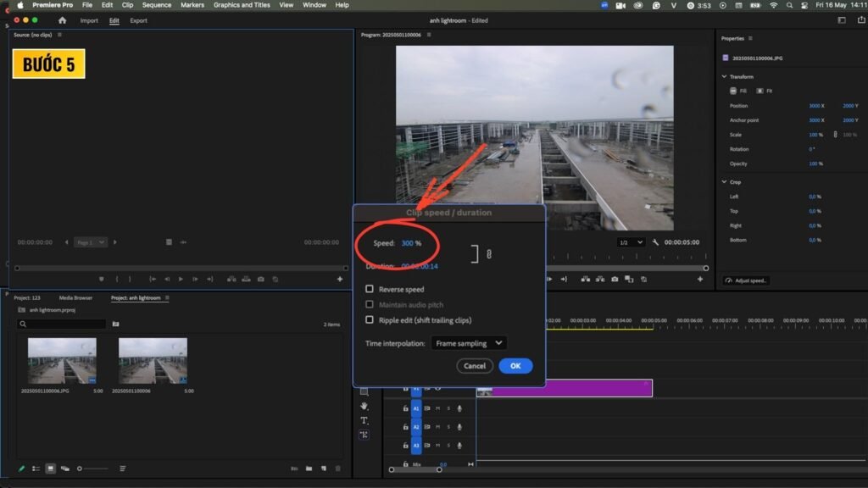Click Lift button in Program monitor
868x488 pixels.
click(585, 280)
